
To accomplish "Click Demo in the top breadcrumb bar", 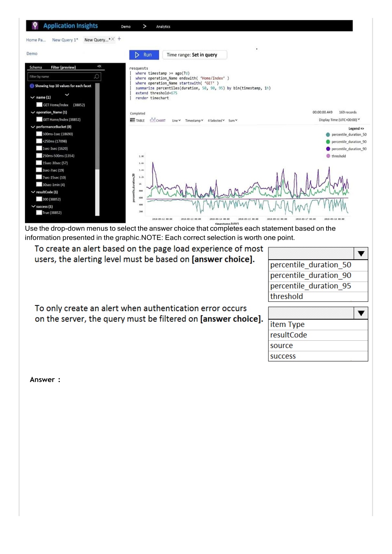I will pos(126,27).
